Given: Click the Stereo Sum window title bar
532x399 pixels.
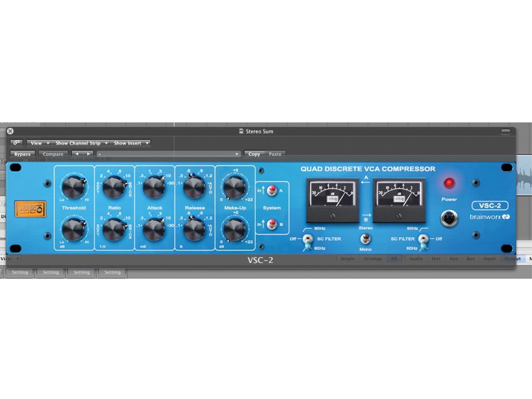Looking at the screenshot, I should pos(257,131).
